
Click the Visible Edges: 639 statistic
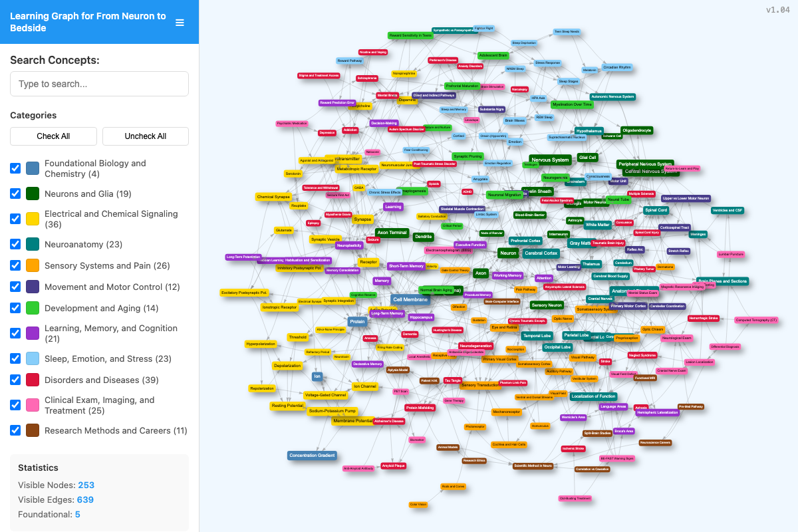(56, 499)
